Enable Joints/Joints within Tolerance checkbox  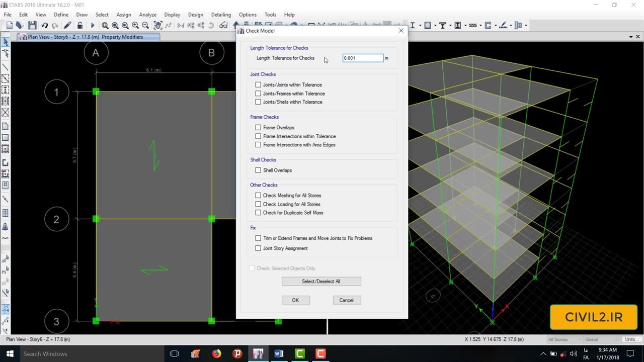pyautogui.click(x=258, y=85)
